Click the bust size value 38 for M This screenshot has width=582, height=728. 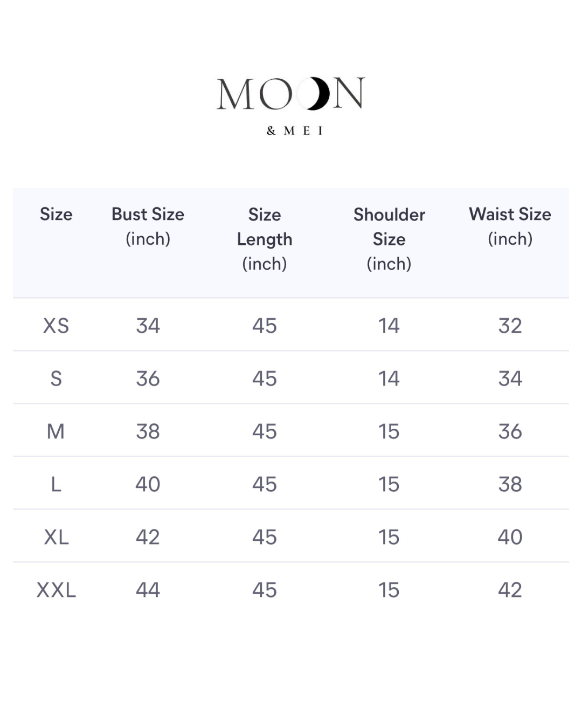click(x=148, y=431)
